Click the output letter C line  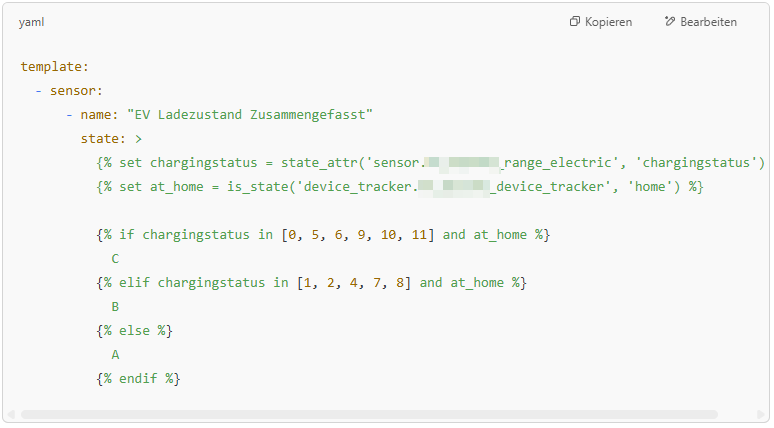pyautogui.click(x=116, y=259)
